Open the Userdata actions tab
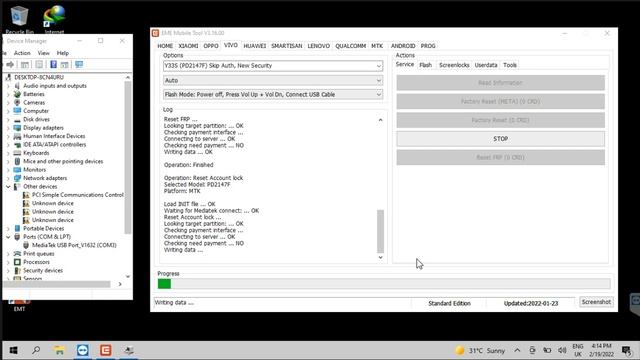This screenshot has width=640, height=360. [x=486, y=65]
